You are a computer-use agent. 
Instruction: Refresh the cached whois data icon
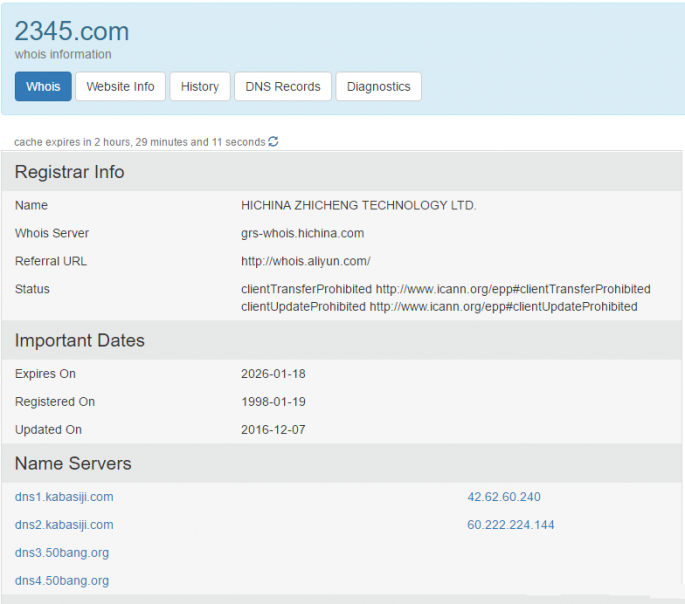(x=273, y=142)
